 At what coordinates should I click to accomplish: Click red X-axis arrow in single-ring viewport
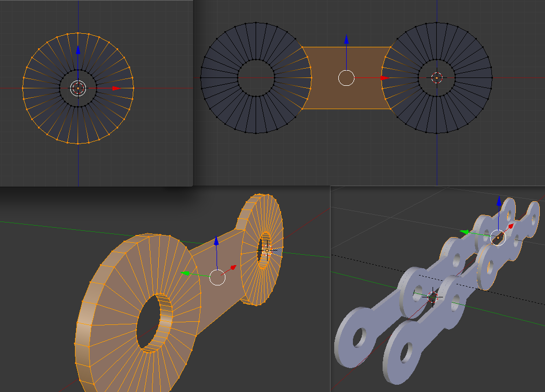click(x=117, y=88)
